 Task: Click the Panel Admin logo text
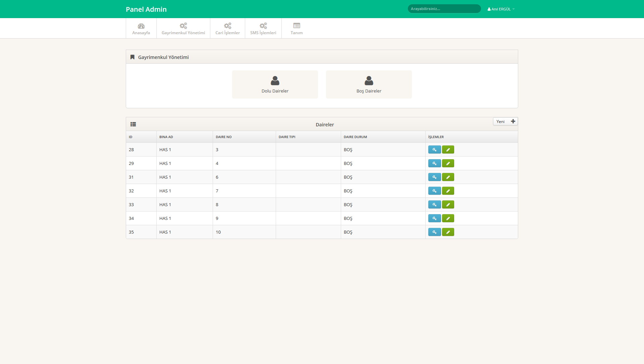pos(146,9)
